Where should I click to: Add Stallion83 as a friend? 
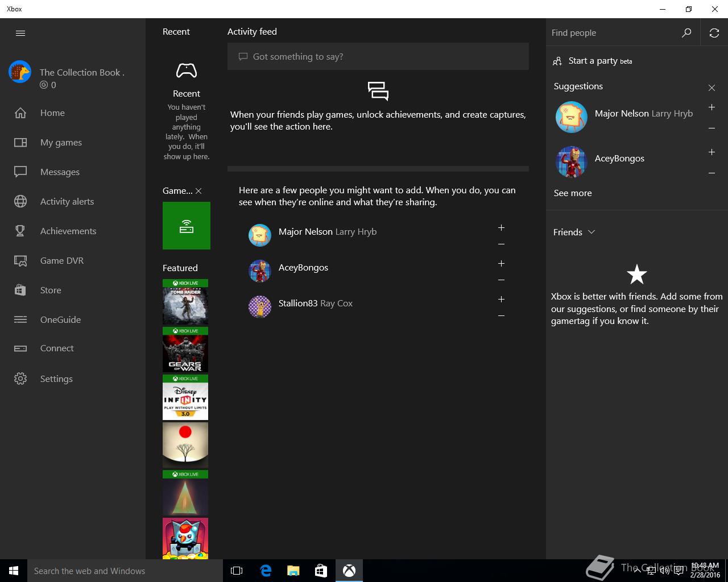coord(501,299)
